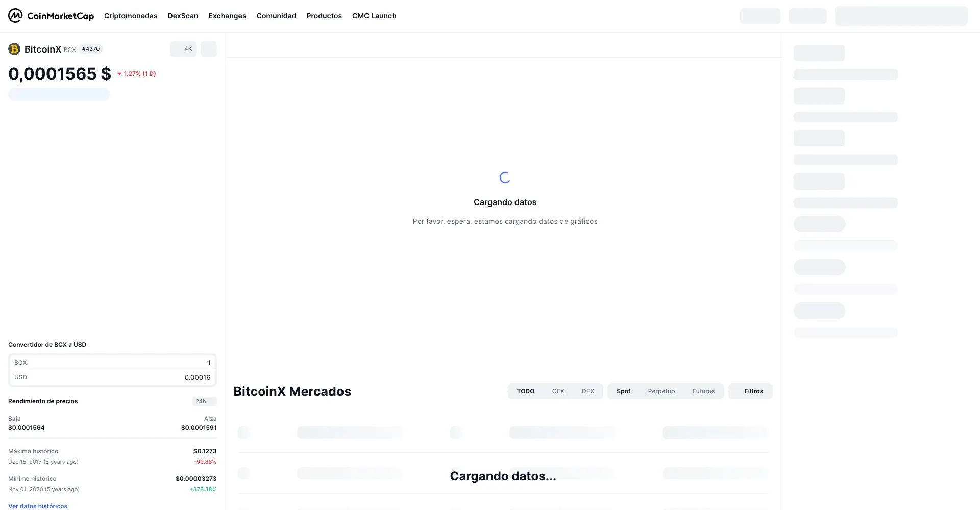Open the Criptomonedas menu
980x510 pixels.
click(131, 16)
